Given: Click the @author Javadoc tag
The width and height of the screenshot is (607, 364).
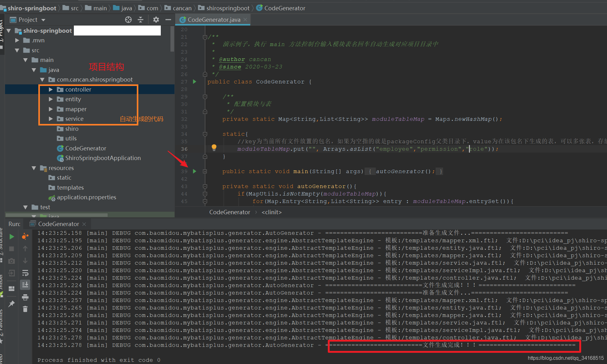Looking at the screenshot, I should pyautogui.click(x=232, y=59).
